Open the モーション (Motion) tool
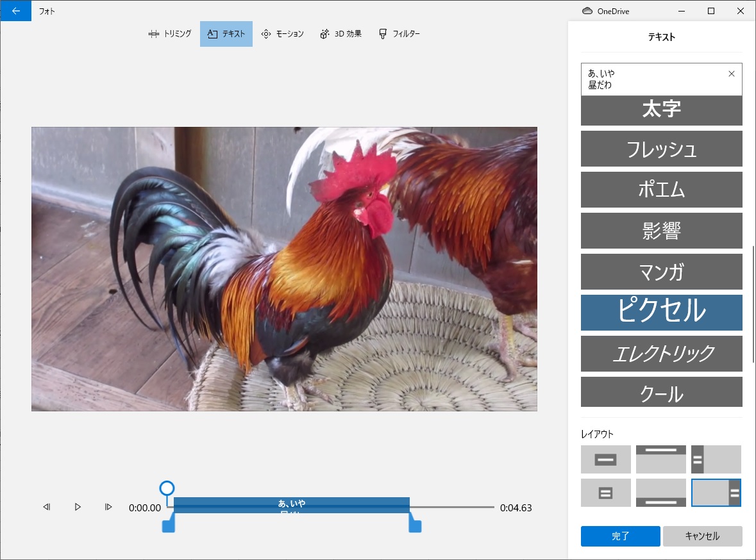 pos(283,34)
